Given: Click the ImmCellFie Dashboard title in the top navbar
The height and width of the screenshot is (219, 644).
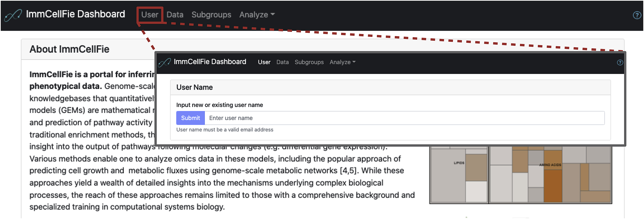Looking at the screenshot, I should pyautogui.click(x=75, y=14).
